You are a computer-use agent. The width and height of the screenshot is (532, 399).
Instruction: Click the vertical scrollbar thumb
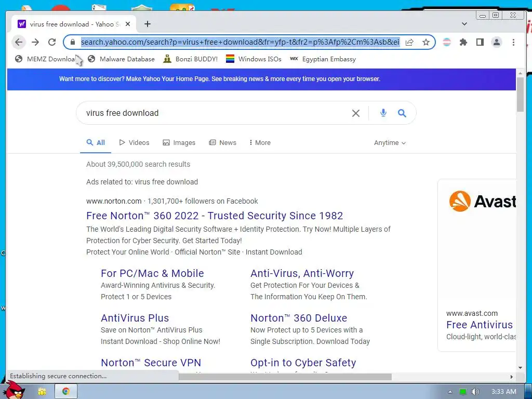coord(520,95)
